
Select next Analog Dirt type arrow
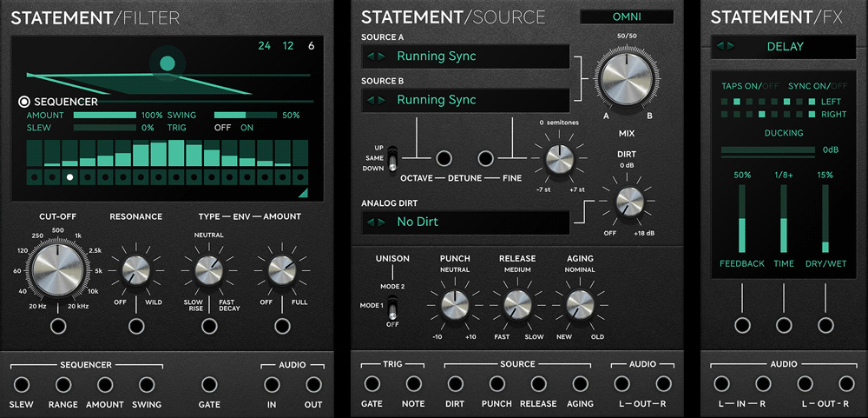coord(380,222)
